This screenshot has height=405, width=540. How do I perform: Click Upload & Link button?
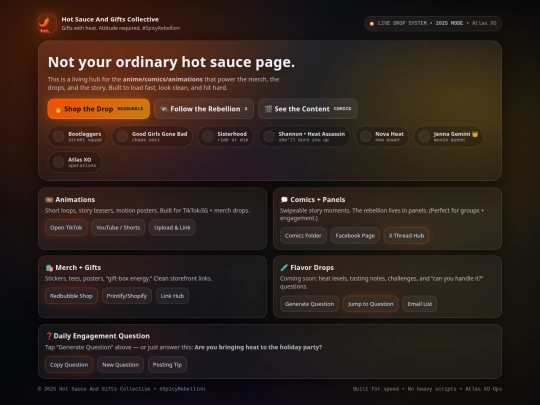tap(172, 228)
